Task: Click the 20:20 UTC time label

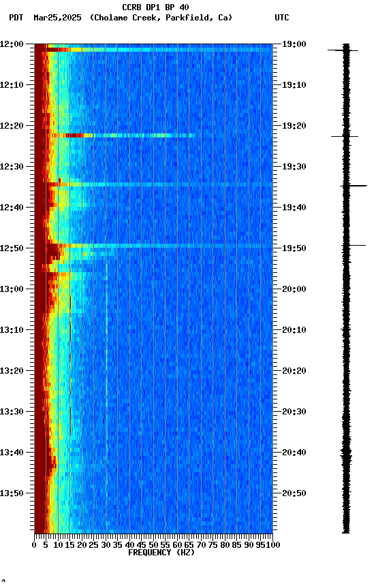Action: pos(294,371)
